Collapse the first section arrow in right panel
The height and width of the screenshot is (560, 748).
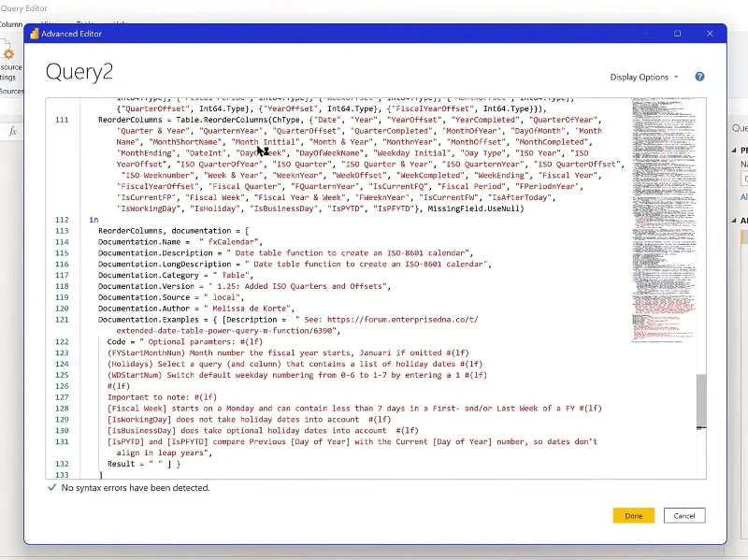pos(734,150)
